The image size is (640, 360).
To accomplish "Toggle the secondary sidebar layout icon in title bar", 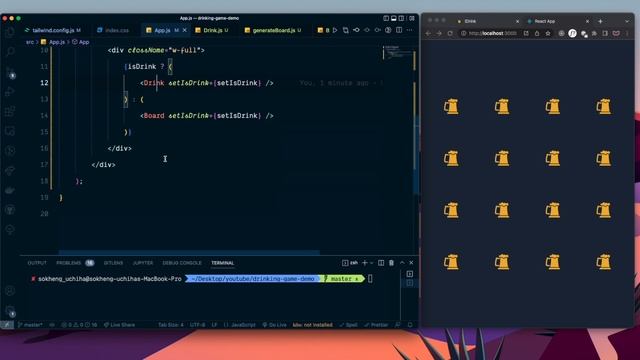I will 401,18.
